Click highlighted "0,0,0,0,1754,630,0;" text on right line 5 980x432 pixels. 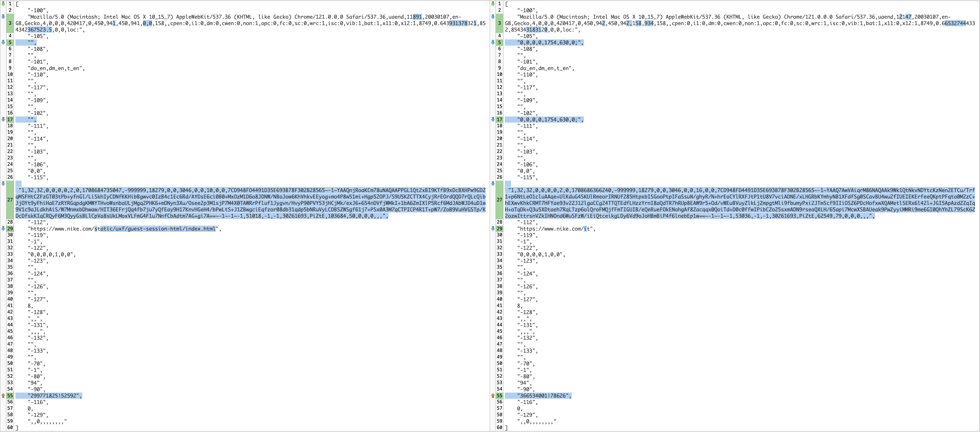click(550, 43)
